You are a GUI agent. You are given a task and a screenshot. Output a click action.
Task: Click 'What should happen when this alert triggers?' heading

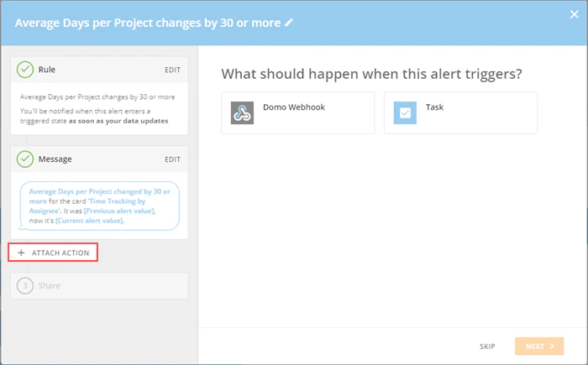point(371,74)
